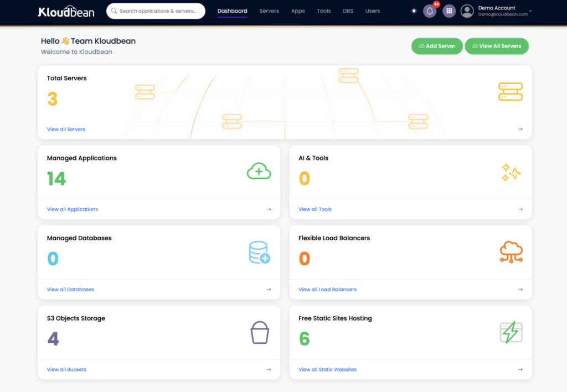The image size is (567, 392).
Task: Click the arrow in the Total Servers card
Action: (x=520, y=129)
